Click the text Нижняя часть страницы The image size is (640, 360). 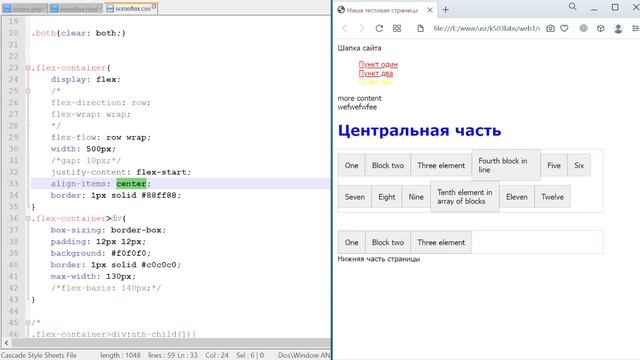click(379, 259)
